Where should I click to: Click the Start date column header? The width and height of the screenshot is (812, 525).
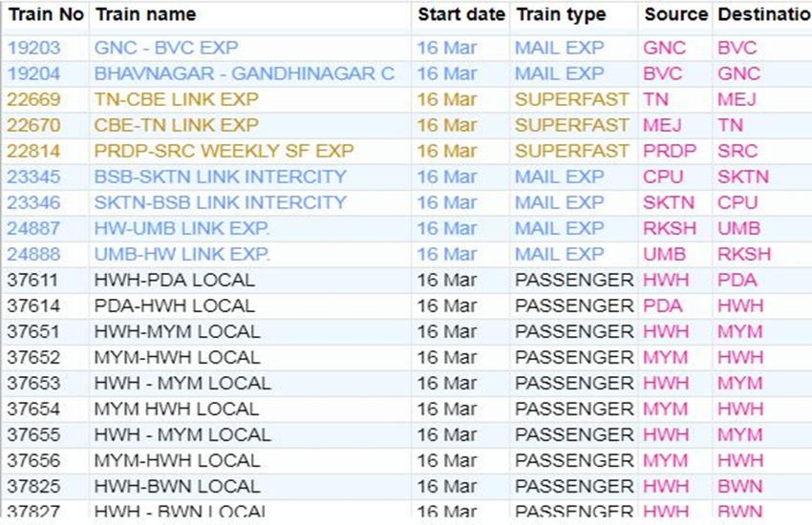461,14
